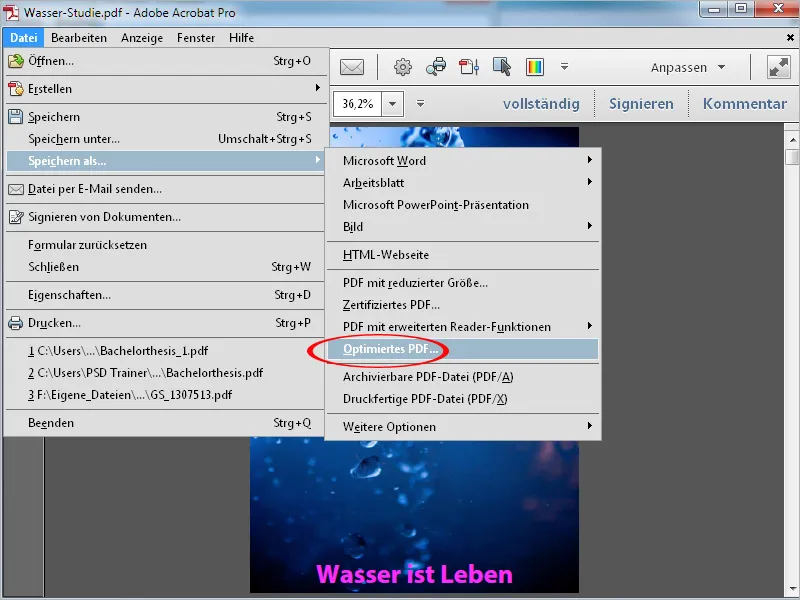Viewport: 800px width, 600px height.
Task: Open recent file GS_1307513.pdf
Action: point(164,395)
